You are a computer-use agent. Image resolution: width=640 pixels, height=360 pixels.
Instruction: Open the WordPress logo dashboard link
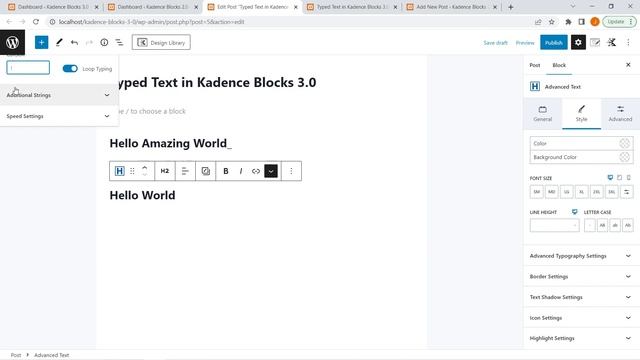(12, 42)
